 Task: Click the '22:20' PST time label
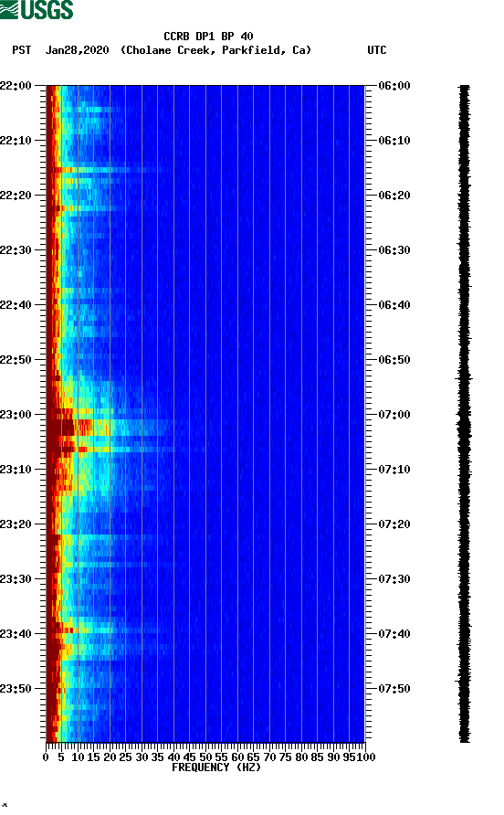(16, 195)
